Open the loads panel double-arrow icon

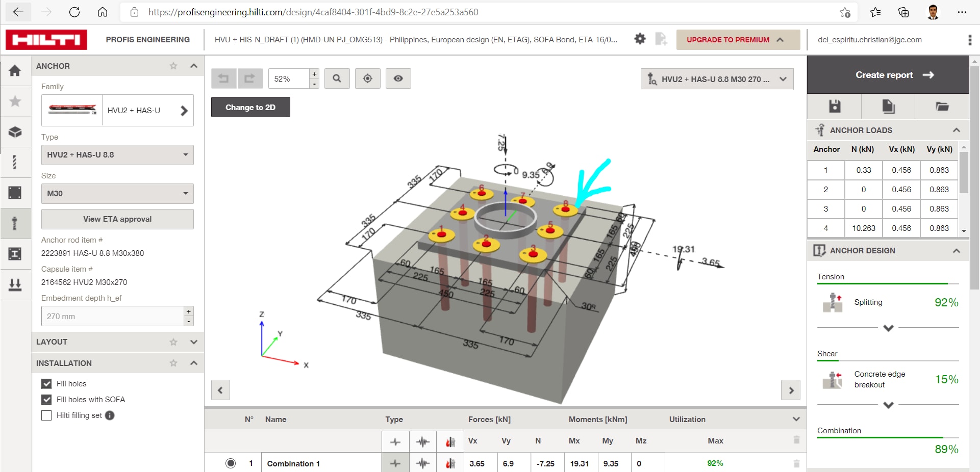pos(16,284)
